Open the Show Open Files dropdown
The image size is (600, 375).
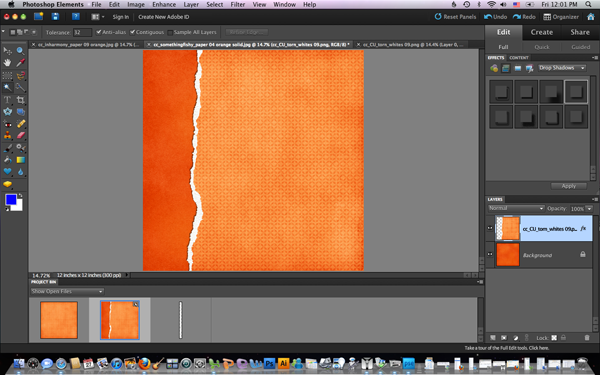pos(67,291)
